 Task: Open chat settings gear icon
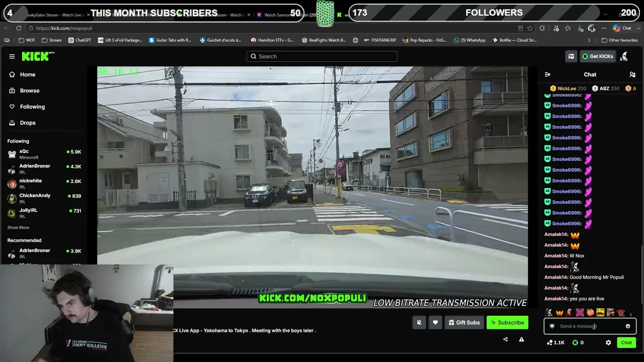(x=608, y=342)
